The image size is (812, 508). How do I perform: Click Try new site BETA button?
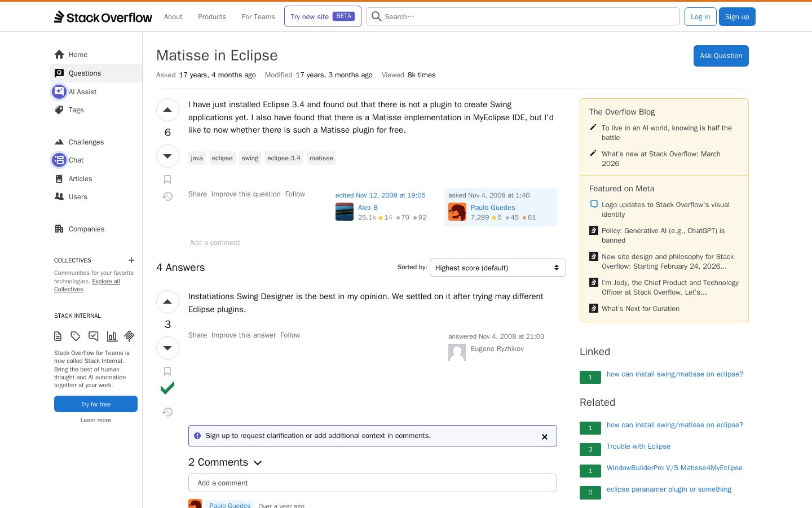click(x=323, y=16)
